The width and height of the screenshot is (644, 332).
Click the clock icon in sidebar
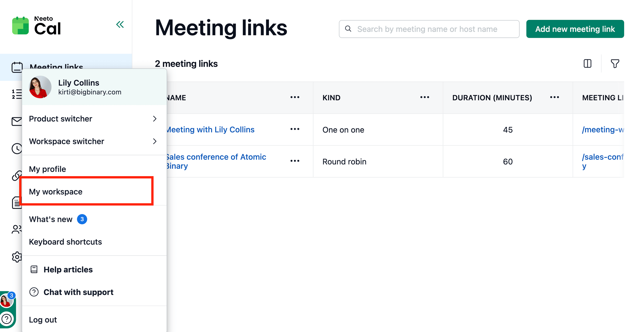tap(17, 149)
